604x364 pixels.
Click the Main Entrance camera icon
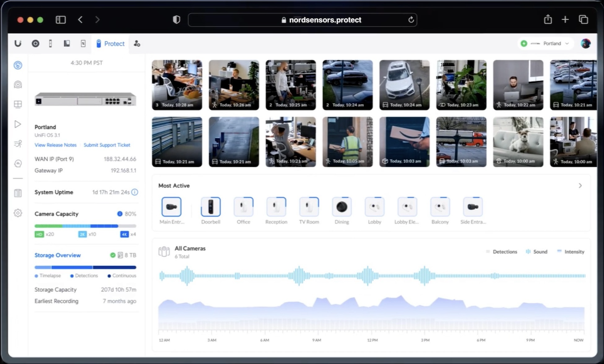(x=171, y=207)
